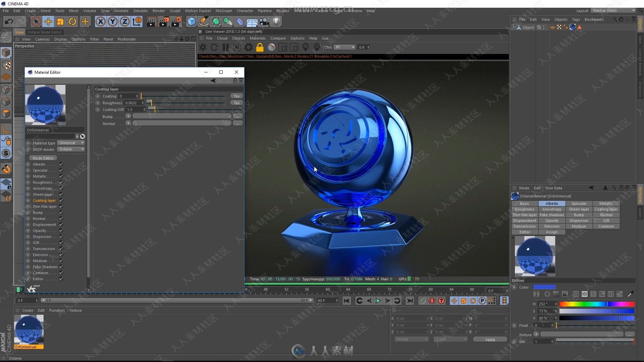Open the Scale mode dropdown
The image size is (644, 362).
450,339
